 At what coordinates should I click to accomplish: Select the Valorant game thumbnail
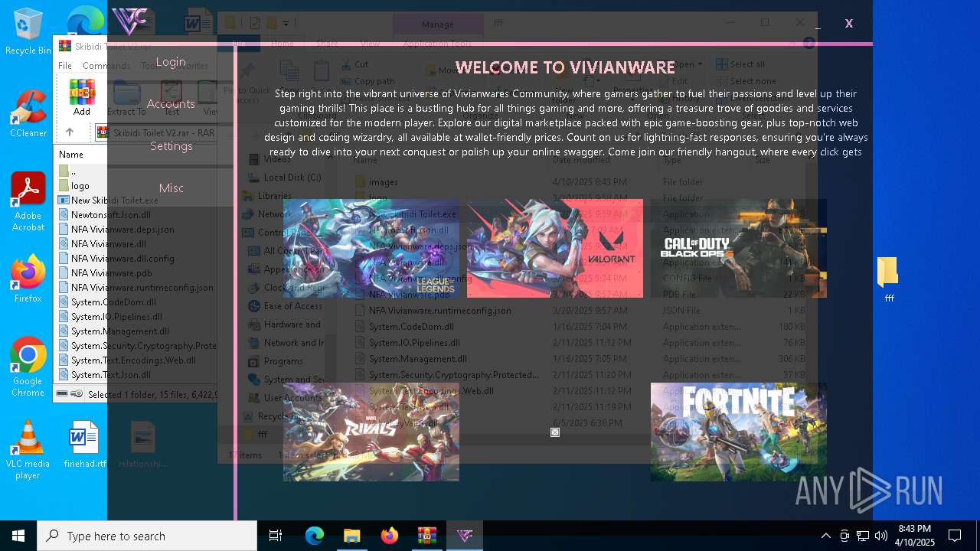(x=555, y=249)
